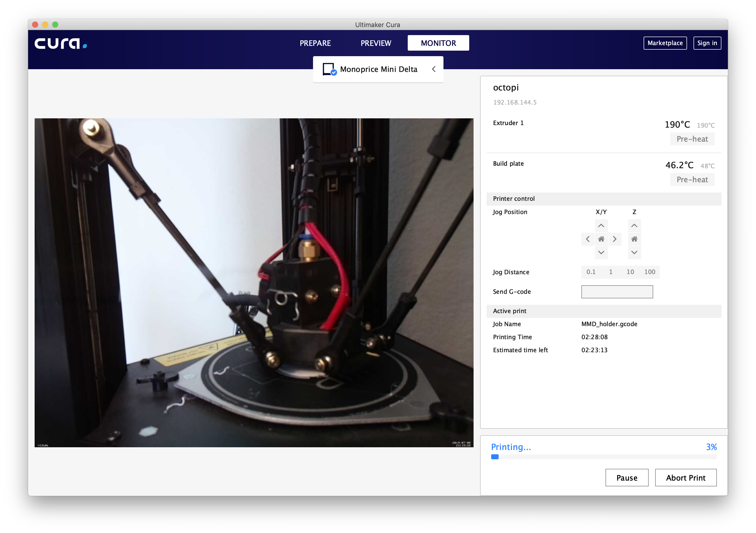Open the Marketplace
The width and height of the screenshot is (756, 533).
[665, 43]
